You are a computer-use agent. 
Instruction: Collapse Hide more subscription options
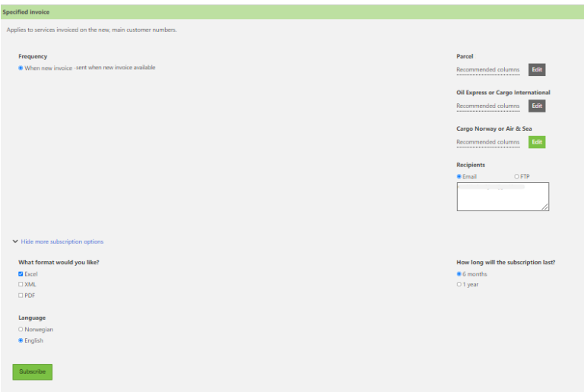(58, 242)
